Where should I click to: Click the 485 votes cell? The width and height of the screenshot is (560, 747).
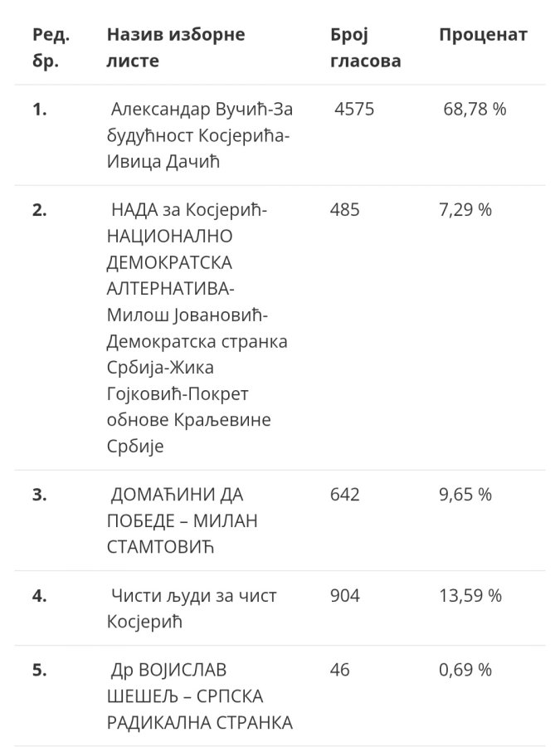[x=345, y=210]
